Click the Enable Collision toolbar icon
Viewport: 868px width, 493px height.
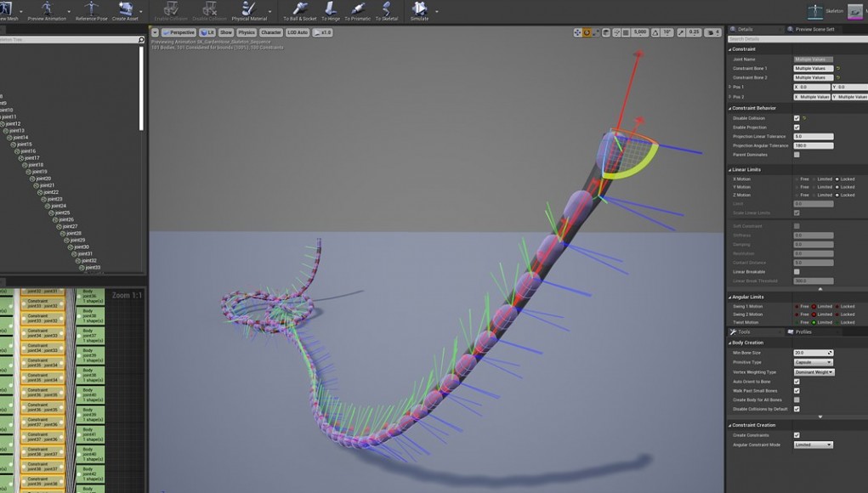pos(171,10)
